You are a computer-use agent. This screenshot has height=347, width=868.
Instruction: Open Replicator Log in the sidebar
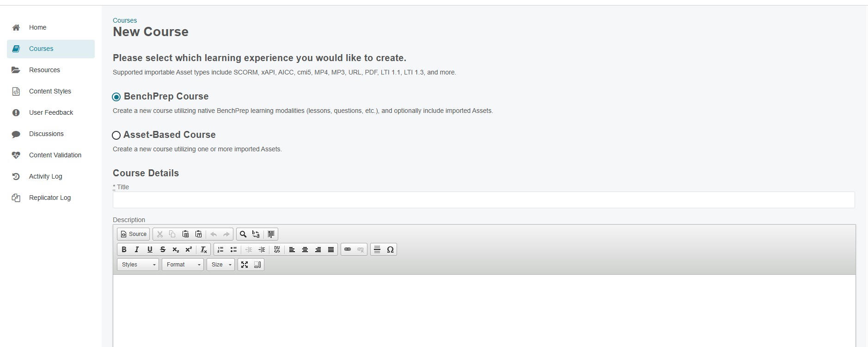click(x=51, y=198)
